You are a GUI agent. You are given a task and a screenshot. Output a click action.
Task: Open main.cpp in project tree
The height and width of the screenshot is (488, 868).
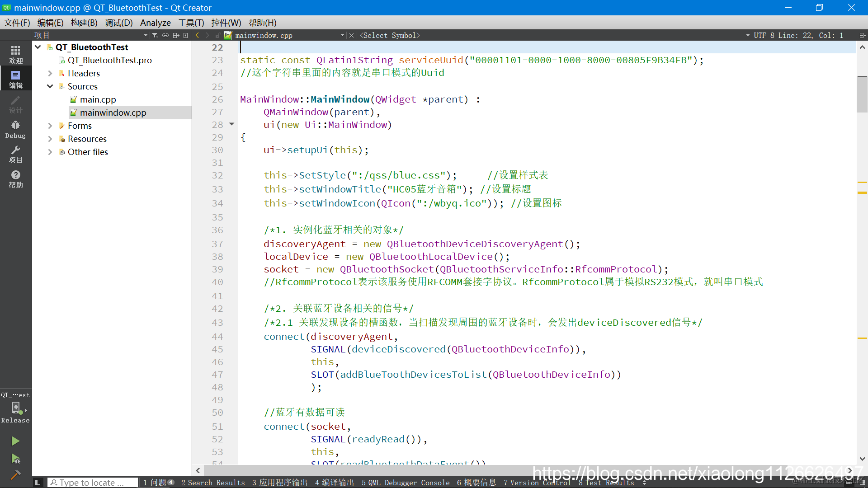(98, 99)
